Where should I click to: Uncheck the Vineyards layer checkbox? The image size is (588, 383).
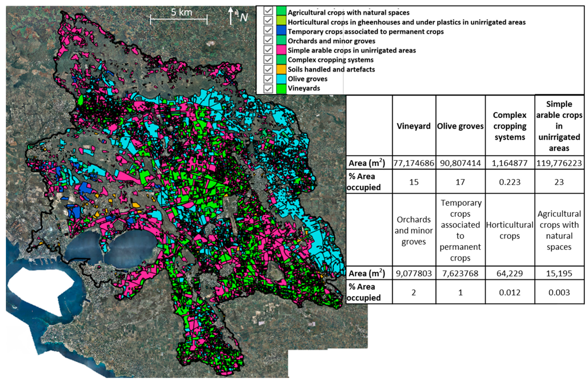tap(268, 89)
